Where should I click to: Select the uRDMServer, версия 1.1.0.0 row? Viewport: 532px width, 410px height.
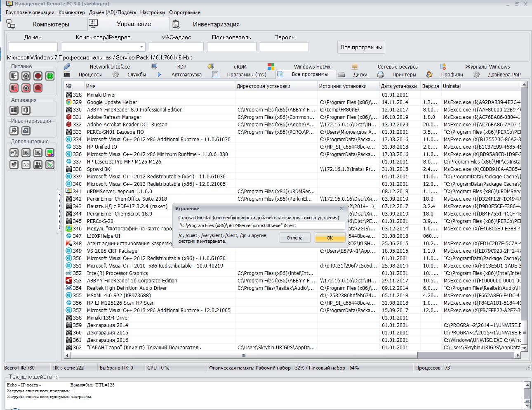292,192
